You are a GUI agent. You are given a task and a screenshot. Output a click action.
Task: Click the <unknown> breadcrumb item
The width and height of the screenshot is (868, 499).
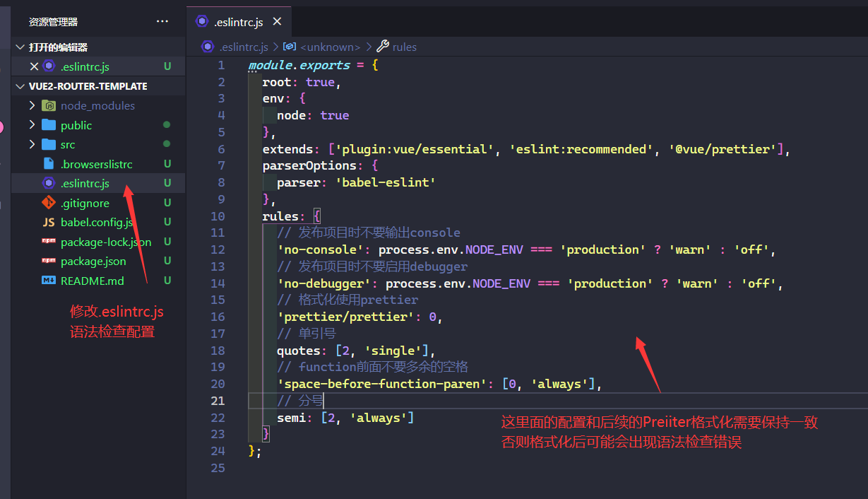(x=330, y=47)
